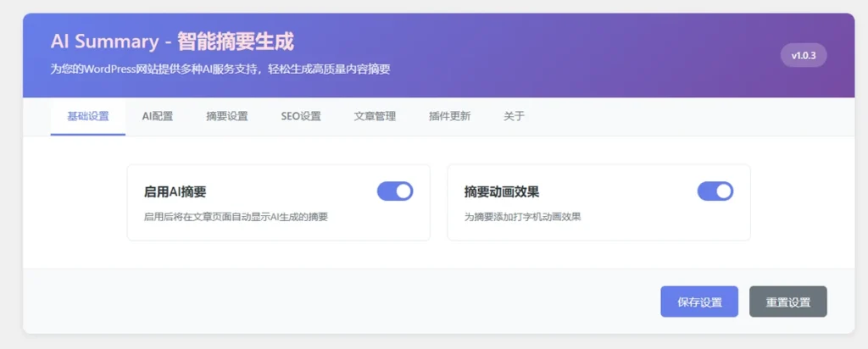Screen dimensions: 868x349
Task: Go to the SEO设置 tab
Action: 301,117
